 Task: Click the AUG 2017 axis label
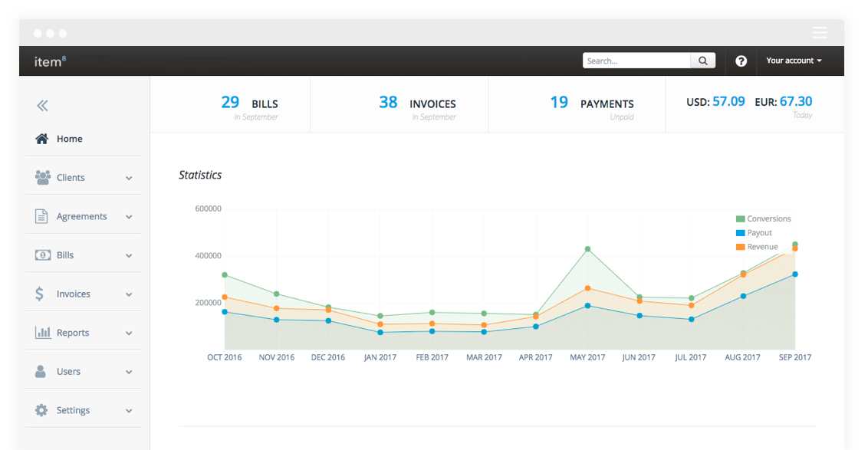[x=742, y=357]
